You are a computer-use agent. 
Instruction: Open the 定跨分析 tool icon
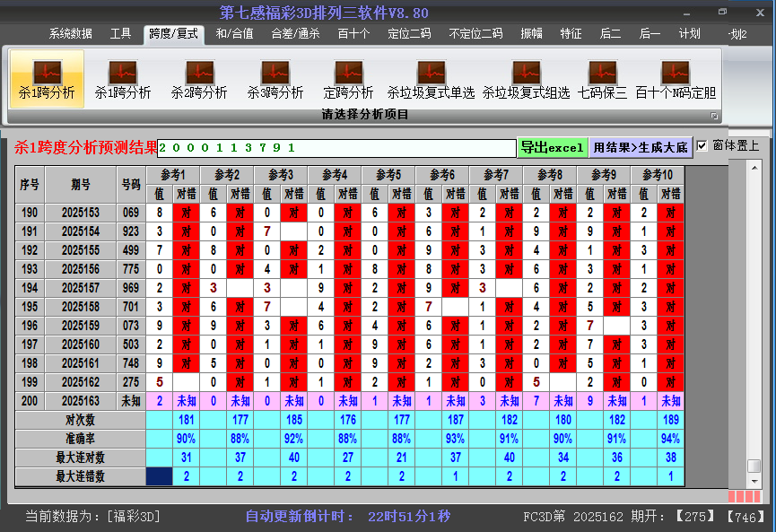348,79
